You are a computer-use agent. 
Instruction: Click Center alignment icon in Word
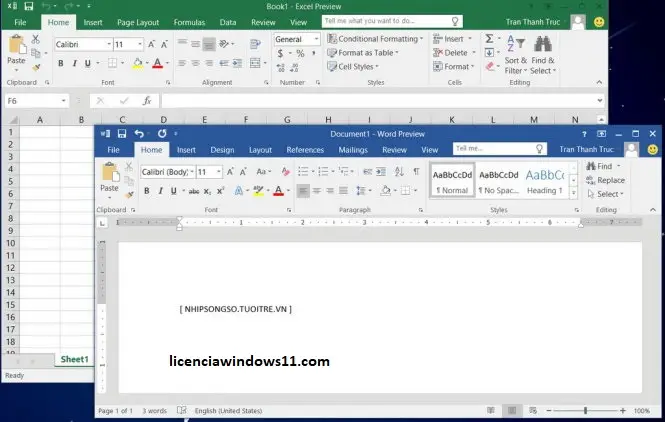tap(316, 191)
